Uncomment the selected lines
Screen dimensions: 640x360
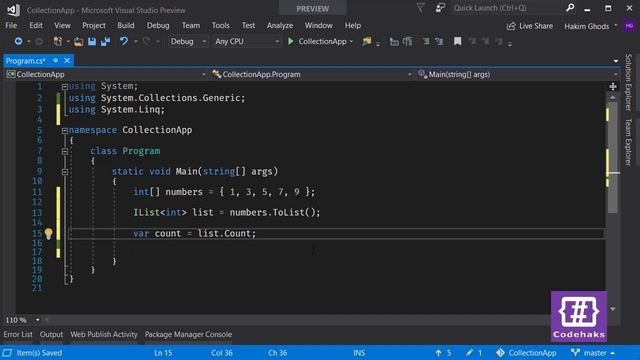click(x=439, y=41)
